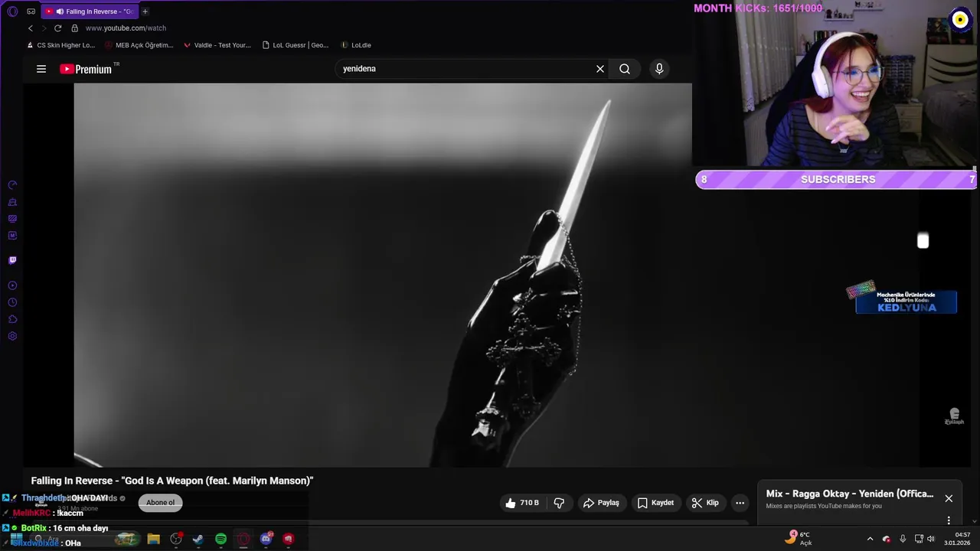980x551 pixels.
Task: Clear the search text with X
Action: coord(600,69)
